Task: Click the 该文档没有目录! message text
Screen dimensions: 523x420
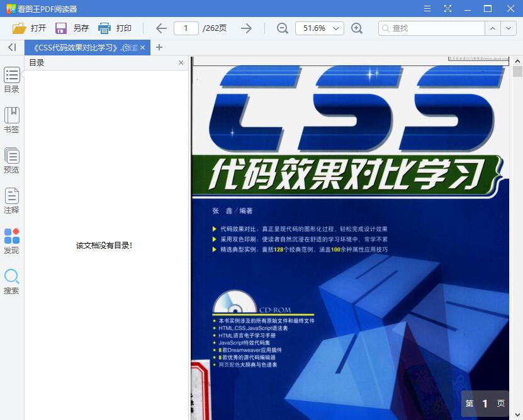Action: tap(104, 246)
